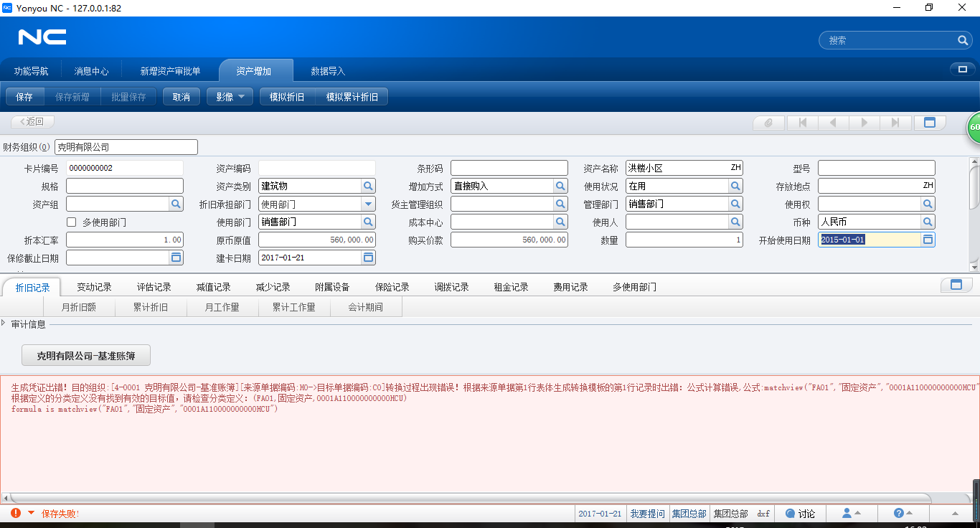Open the search magnifier in the top search box
The height and width of the screenshot is (528, 980).
[963, 40]
